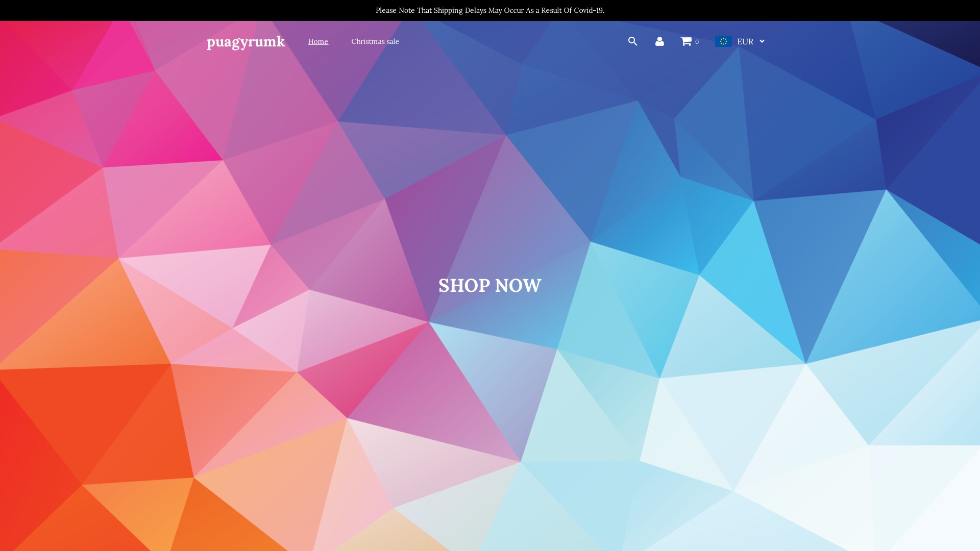Open the user account icon

pos(659,41)
